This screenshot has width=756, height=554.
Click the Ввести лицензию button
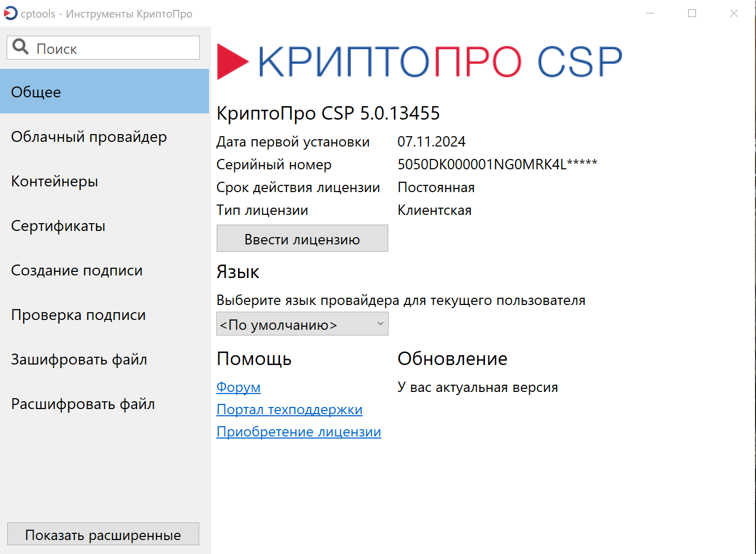tap(302, 238)
